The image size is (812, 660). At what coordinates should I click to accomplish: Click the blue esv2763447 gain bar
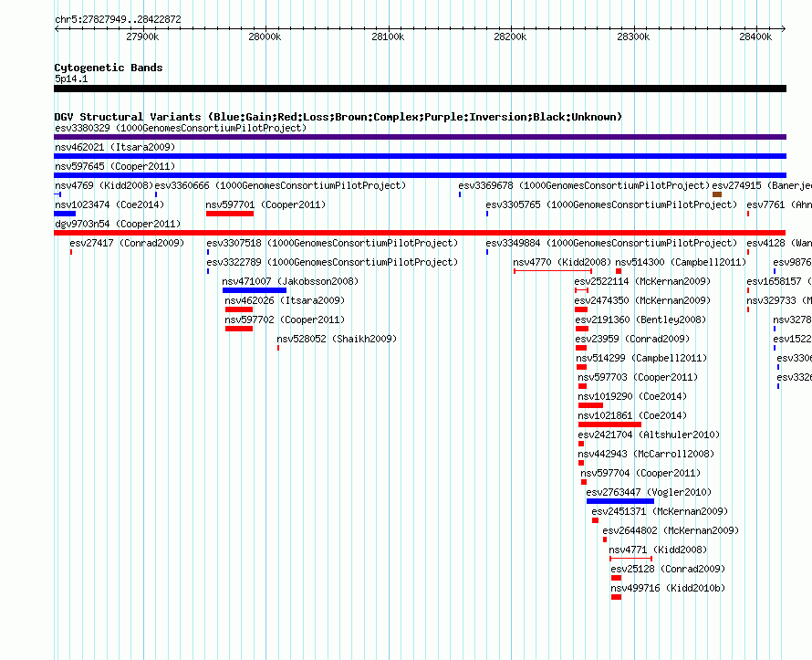pos(619,501)
